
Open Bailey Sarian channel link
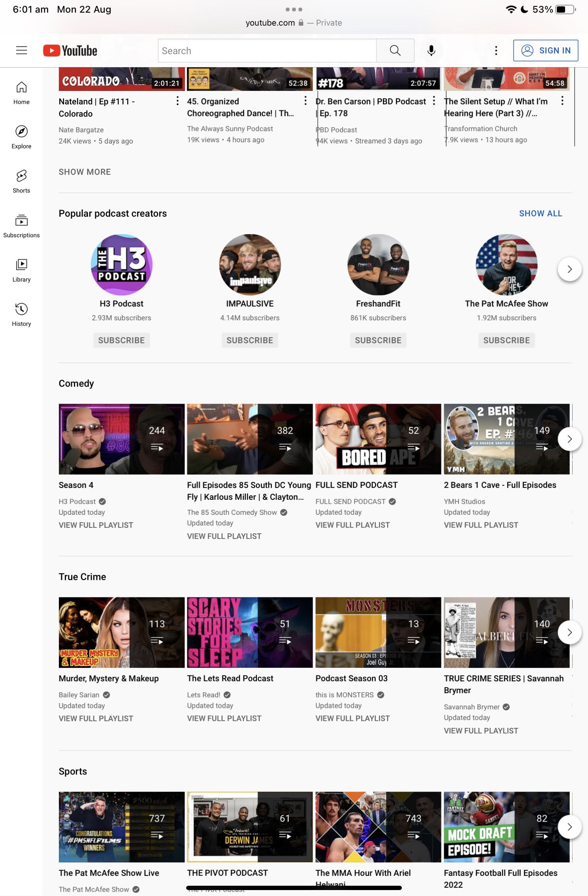coord(79,695)
